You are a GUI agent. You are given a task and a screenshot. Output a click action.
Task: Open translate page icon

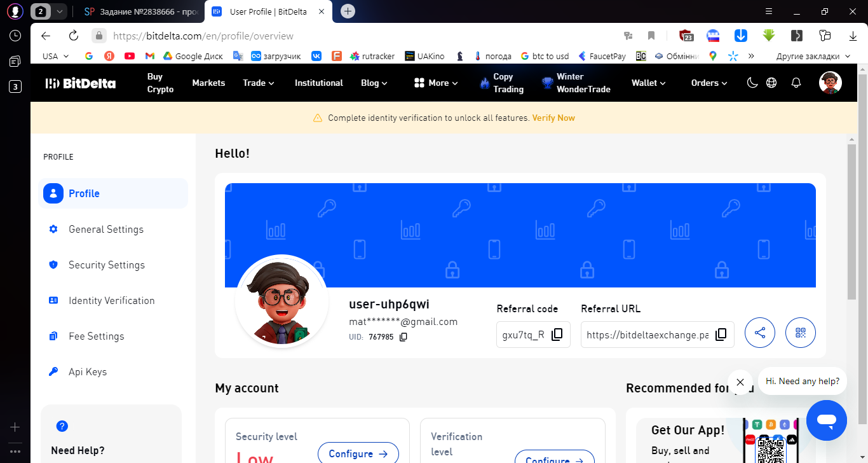[628, 36]
